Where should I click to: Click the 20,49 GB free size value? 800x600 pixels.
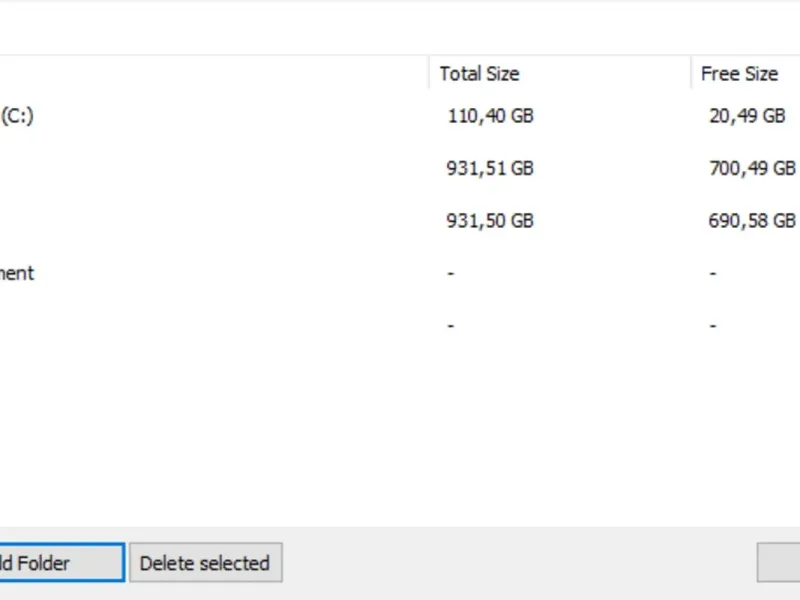747,116
